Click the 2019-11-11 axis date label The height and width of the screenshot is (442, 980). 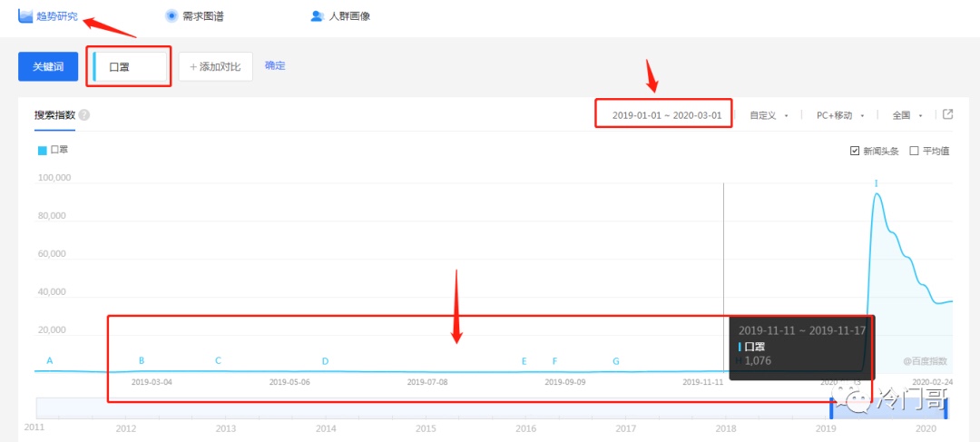pos(703,382)
